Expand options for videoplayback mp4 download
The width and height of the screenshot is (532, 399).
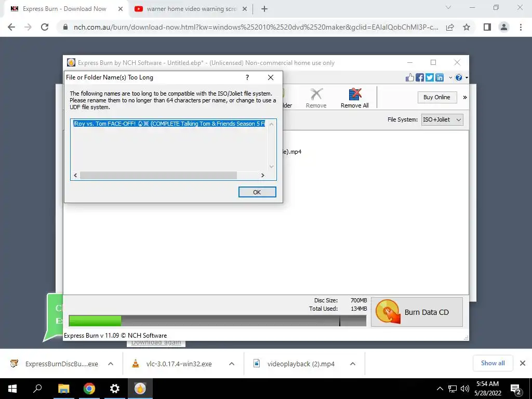click(353, 364)
